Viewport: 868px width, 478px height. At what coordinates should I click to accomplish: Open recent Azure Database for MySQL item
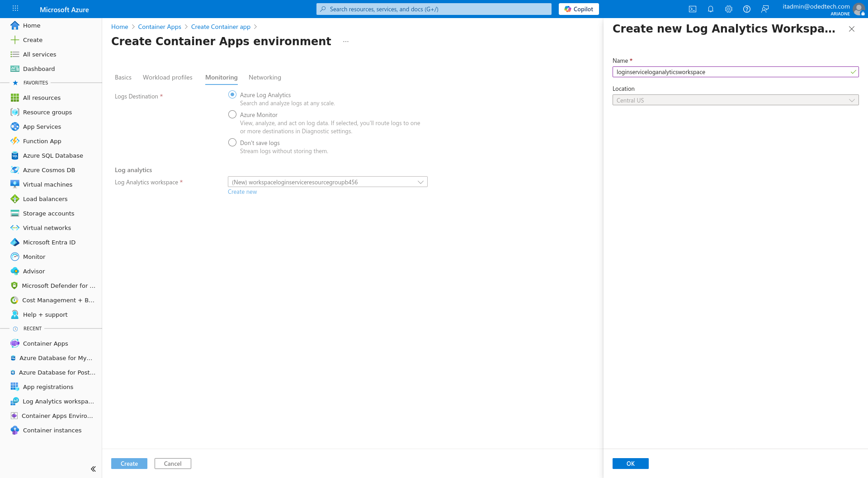pos(51,358)
